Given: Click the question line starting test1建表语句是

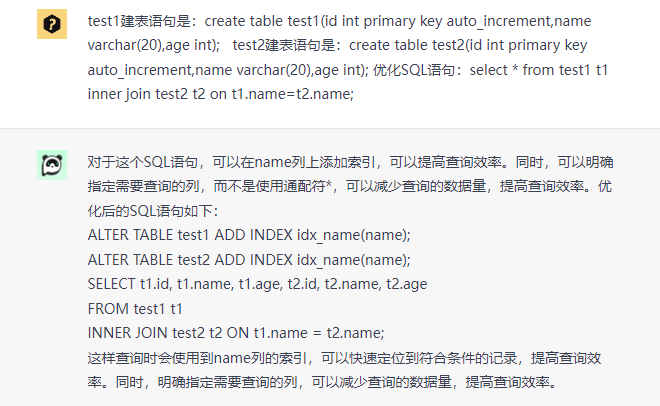Looking at the screenshot, I should pos(339,21).
